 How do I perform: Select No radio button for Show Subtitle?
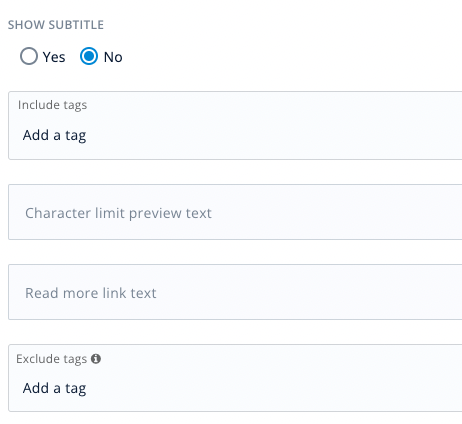89,56
